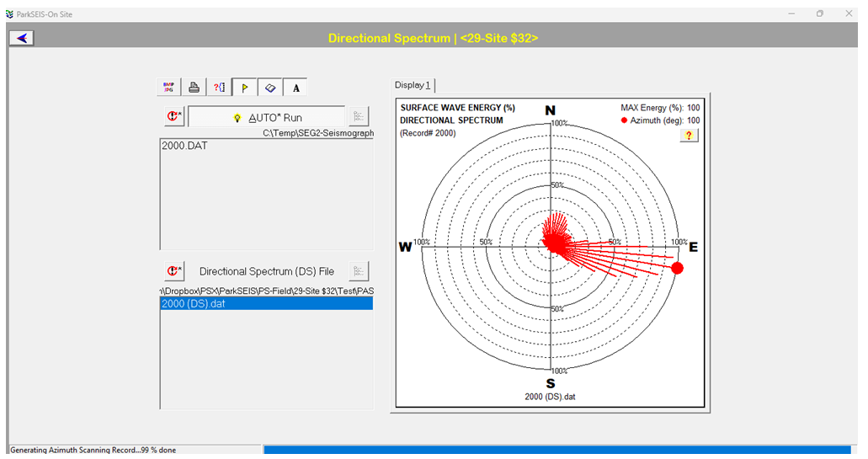The width and height of the screenshot is (868, 459).
Task: Switch to the Display 1 tab
Action: click(413, 85)
